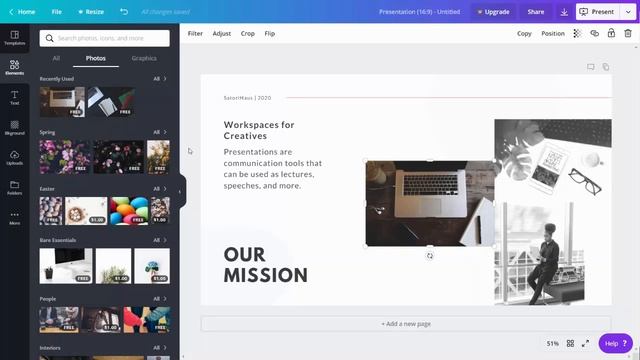Expand All for Interiors photos

(160, 348)
